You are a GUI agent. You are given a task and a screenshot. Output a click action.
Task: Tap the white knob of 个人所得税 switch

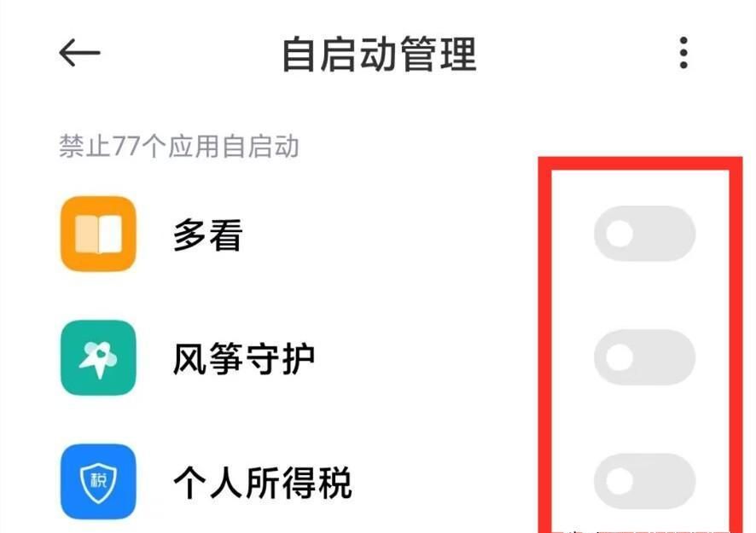[619, 482]
